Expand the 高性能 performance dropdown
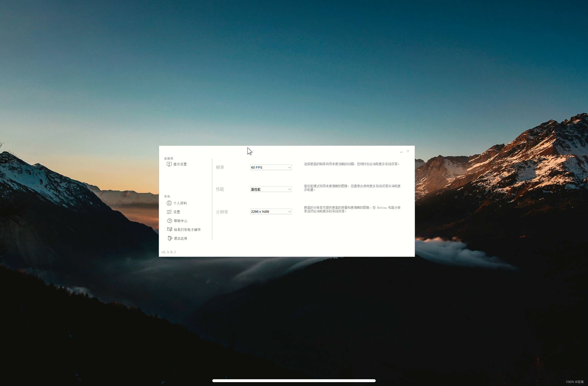The width and height of the screenshot is (588, 386). pos(271,189)
